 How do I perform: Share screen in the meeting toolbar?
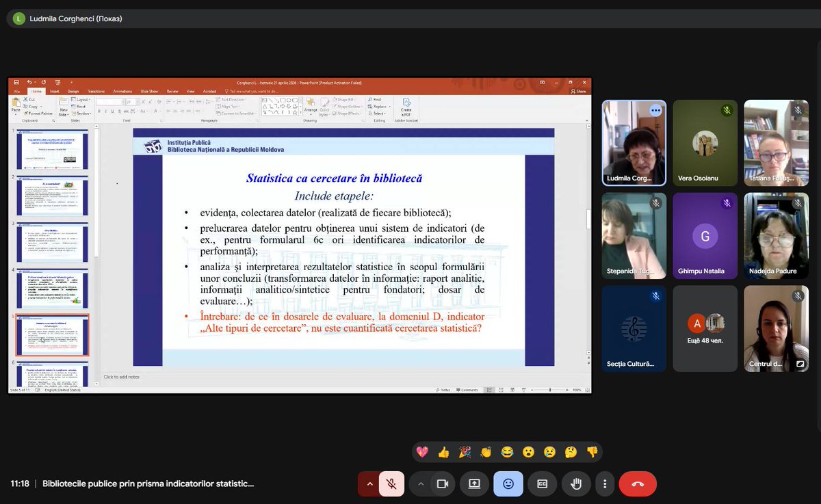[x=474, y=483]
